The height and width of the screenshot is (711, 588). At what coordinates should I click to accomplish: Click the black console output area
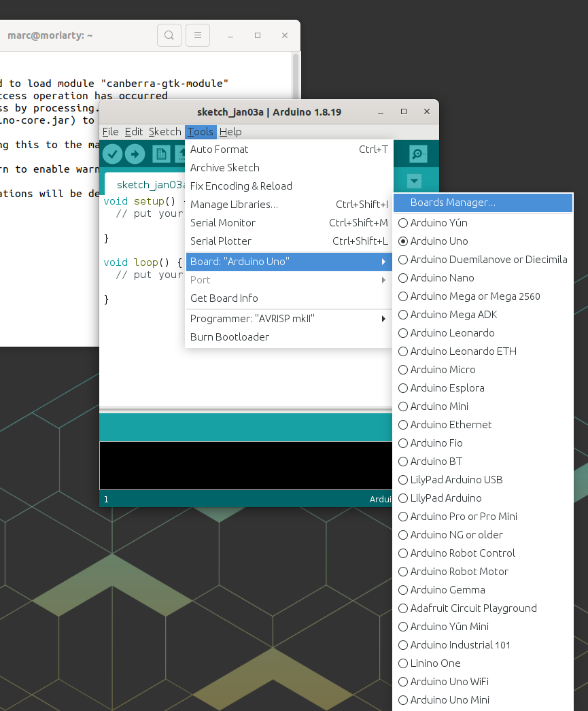pyautogui.click(x=245, y=466)
